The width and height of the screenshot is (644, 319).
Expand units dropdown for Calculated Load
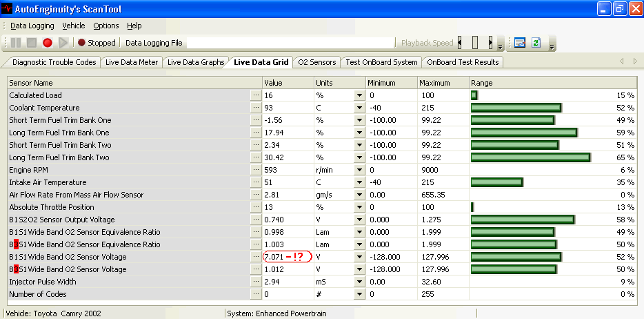click(x=359, y=95)
